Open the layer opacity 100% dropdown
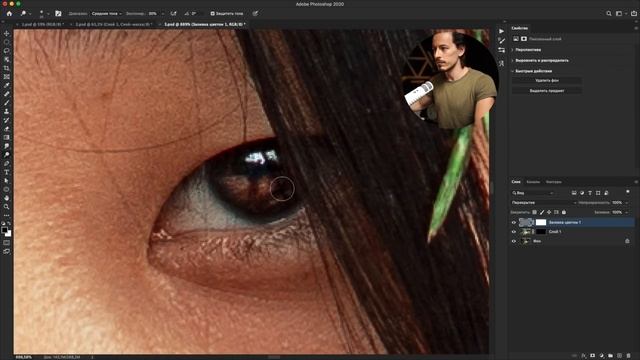This screenshot has height=360, width=640. pyautogui.click(x=627, y=202)
